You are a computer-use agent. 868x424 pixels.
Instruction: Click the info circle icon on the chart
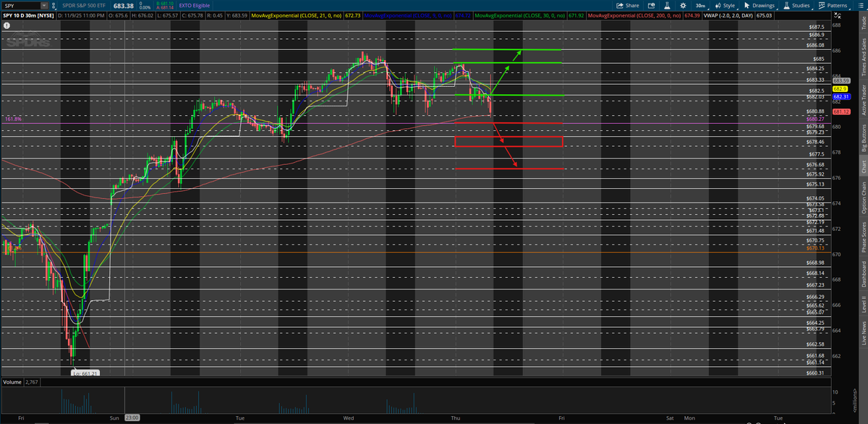click(x=7, y=25)
